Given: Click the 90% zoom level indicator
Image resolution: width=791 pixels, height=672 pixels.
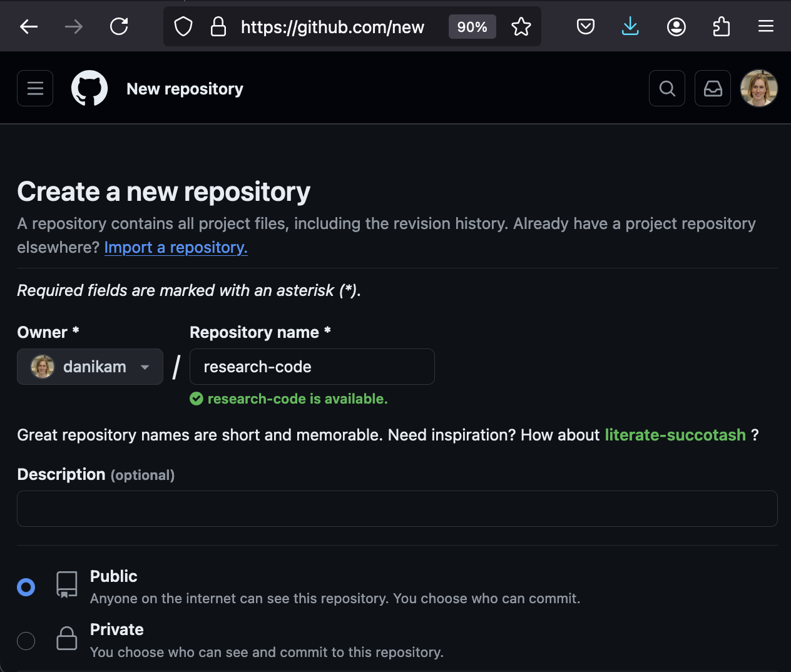Looking at the screenshot, I should [x=472, y=27].
